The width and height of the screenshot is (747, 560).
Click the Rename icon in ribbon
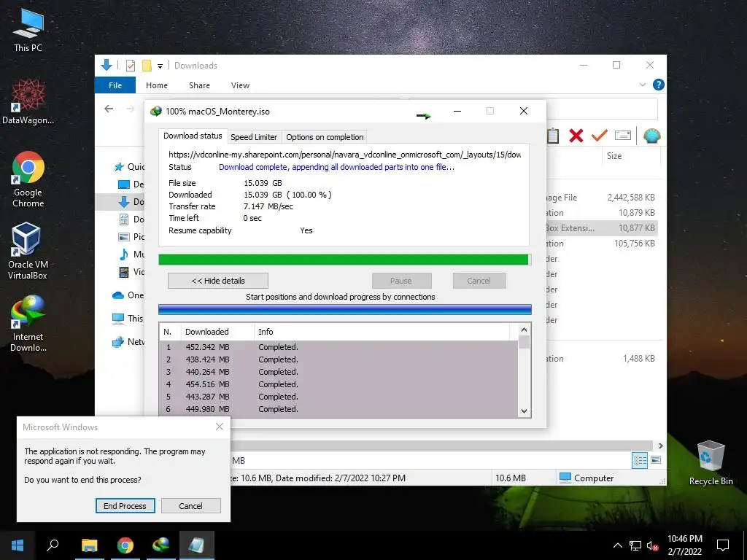(x=623, y=136)
